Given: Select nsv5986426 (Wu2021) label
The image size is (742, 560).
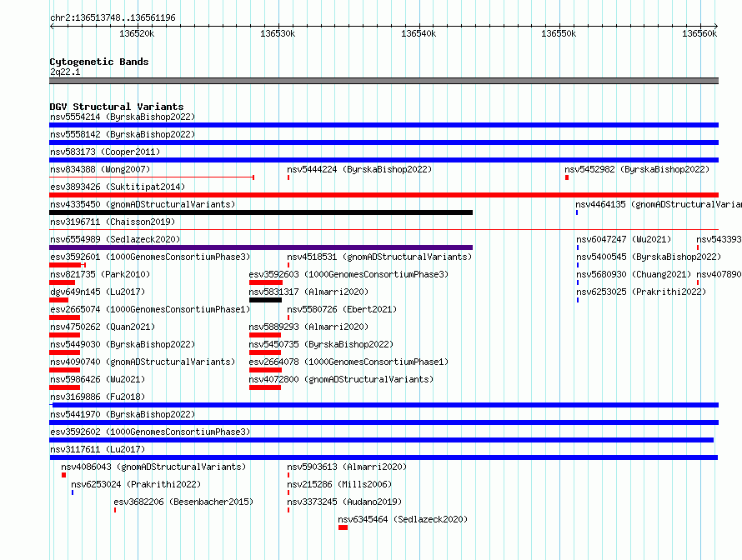Looking at the screenshot, I should click(98, 379).
